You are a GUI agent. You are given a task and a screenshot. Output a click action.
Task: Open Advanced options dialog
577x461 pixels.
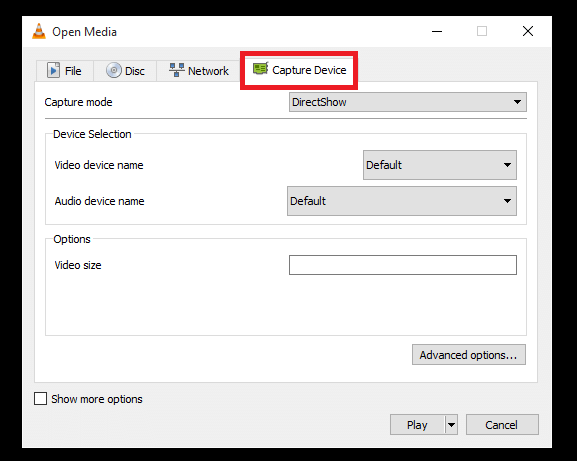point(469,355)
